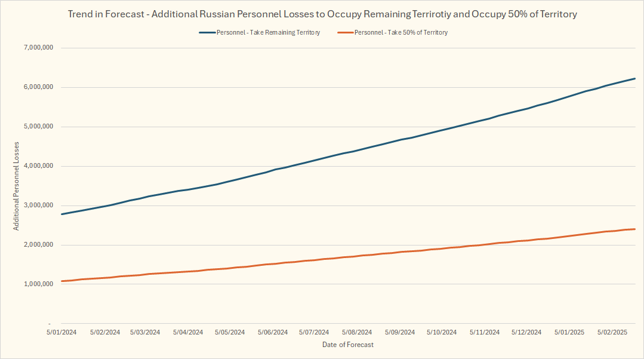Select the 5/04/2024 date axis label

pyautogui.click(x=188, y=332)
